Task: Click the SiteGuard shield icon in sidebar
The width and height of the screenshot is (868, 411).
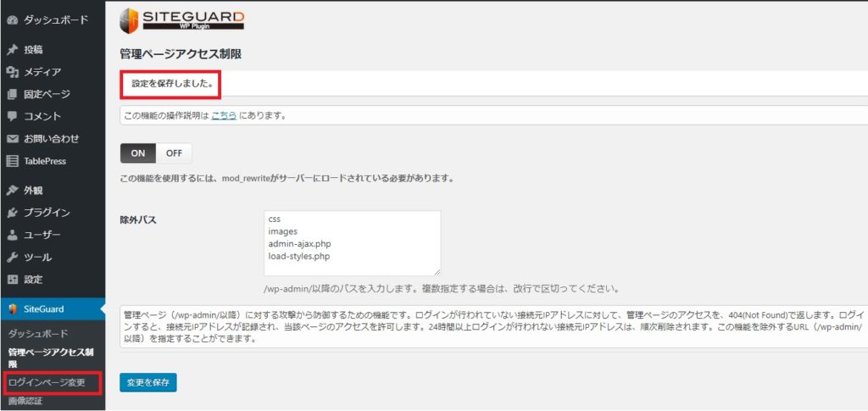Action: point(13,308)
